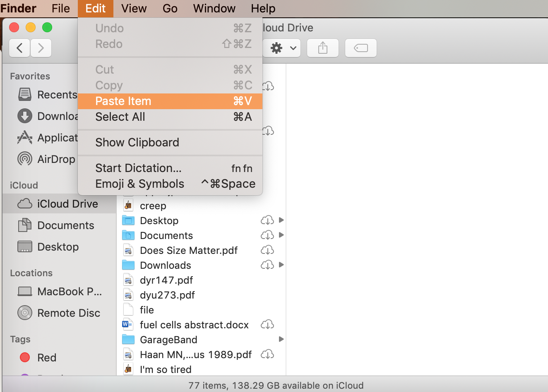This screenshot has width=548, height=392.
Task: Click the Red tag label in sidebar
Action: pos(47,358)
